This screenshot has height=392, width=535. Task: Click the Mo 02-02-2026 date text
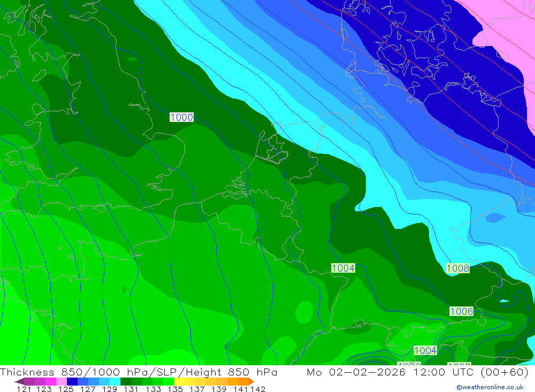click(356, 372)
